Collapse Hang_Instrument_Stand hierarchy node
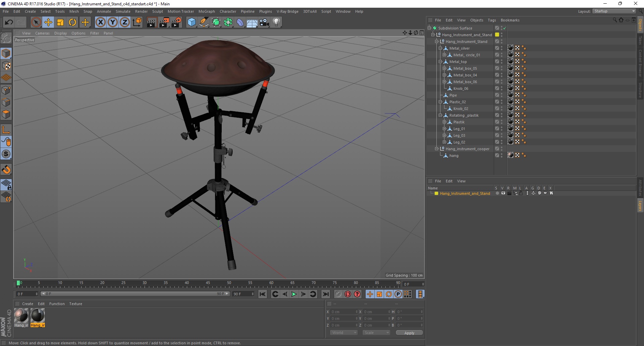644x346 pixels. pyautogui.click(x=436, y=42)
